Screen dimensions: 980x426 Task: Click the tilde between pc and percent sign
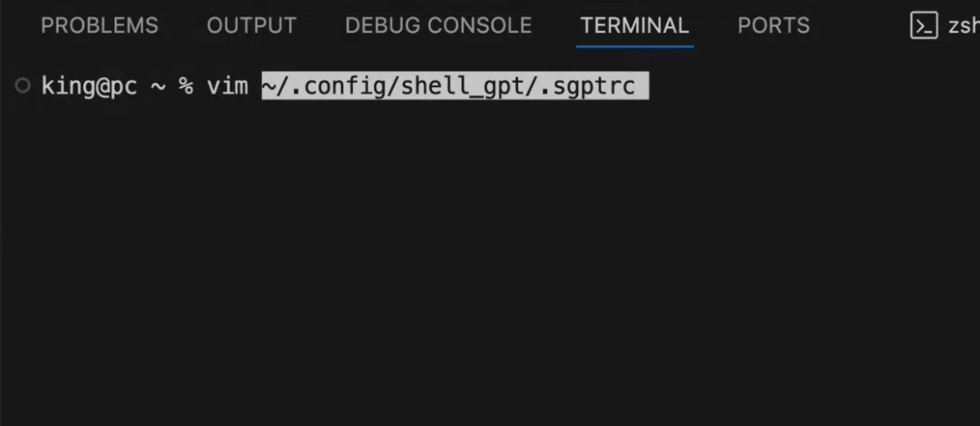159,86
